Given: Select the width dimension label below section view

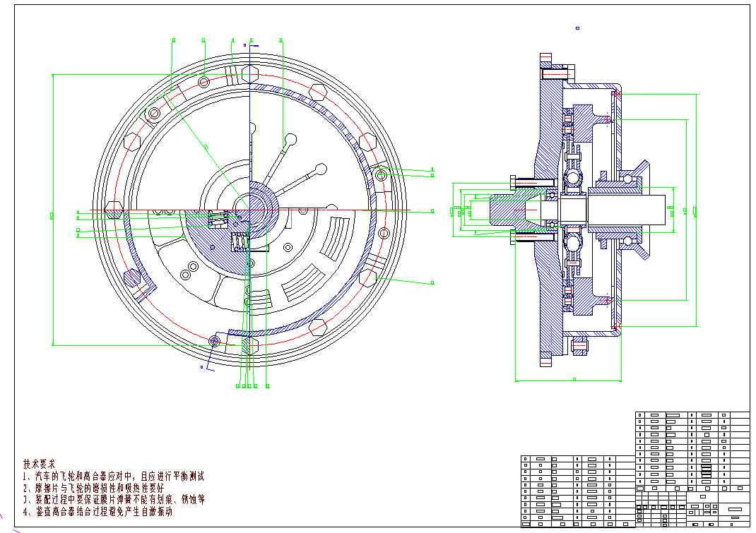Looking at the screenshot, I should [x=574, y=380].
